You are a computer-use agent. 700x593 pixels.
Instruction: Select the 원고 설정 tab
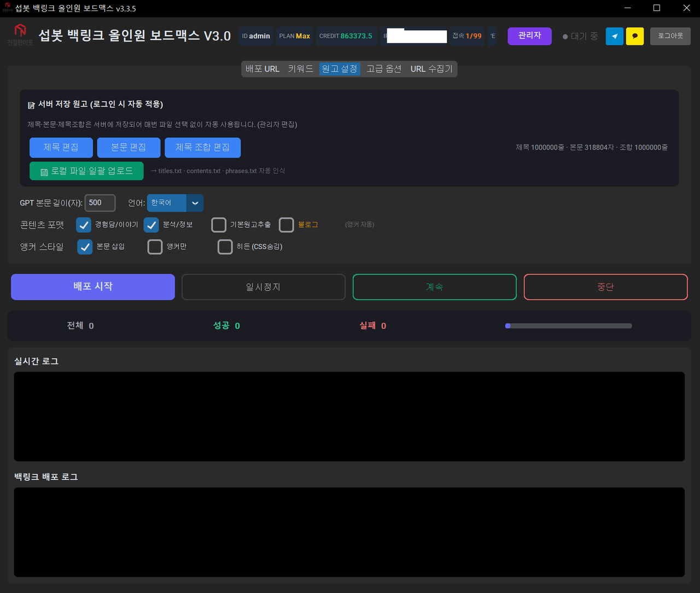(x=340, y=69)
